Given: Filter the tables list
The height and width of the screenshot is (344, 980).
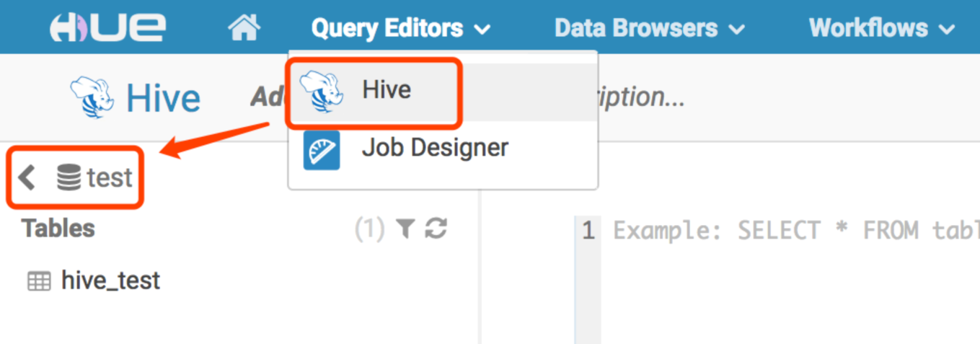Looking at the screenshot, I should point(406,229).
